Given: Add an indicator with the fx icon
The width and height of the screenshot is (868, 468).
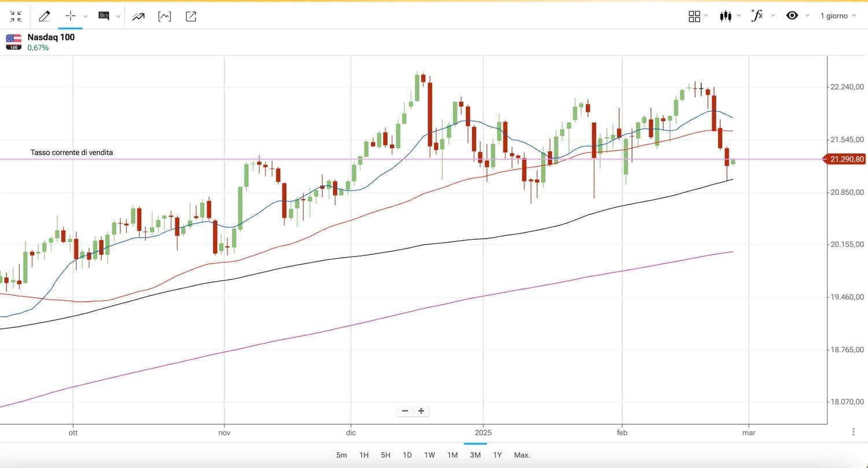Looking at the screenshot, I should click(x=756, y=16).
